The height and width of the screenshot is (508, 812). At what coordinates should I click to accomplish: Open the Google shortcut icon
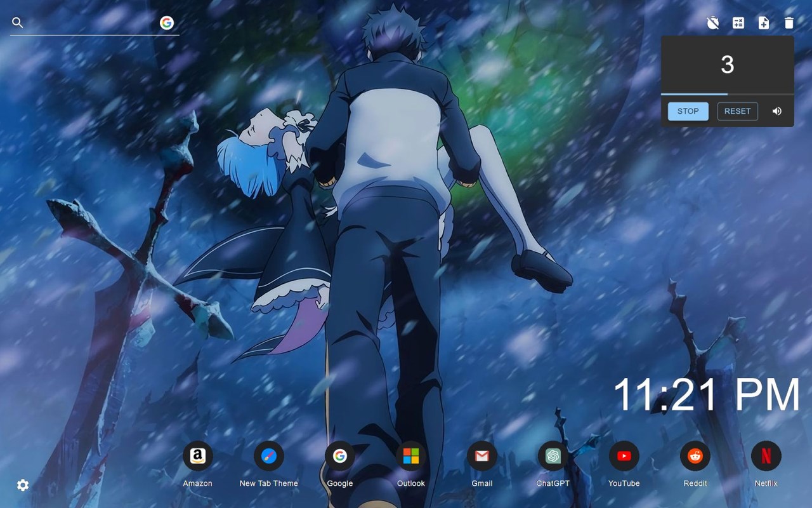point(340,456)
